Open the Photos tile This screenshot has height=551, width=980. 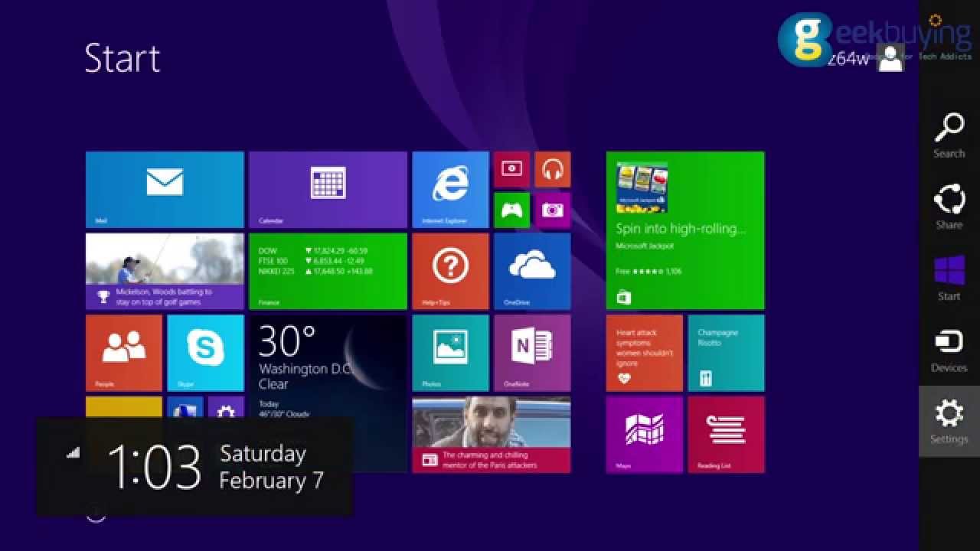[x=450, y=353]
